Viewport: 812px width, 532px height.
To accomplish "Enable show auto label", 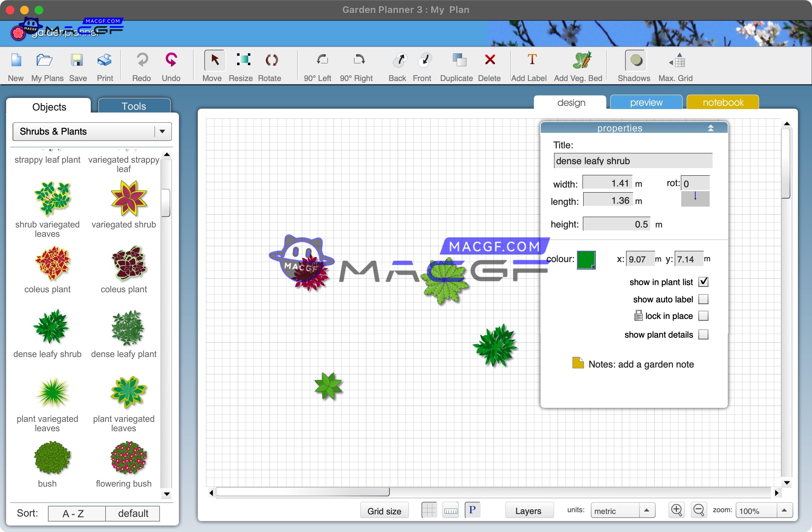I will point(704,299).
